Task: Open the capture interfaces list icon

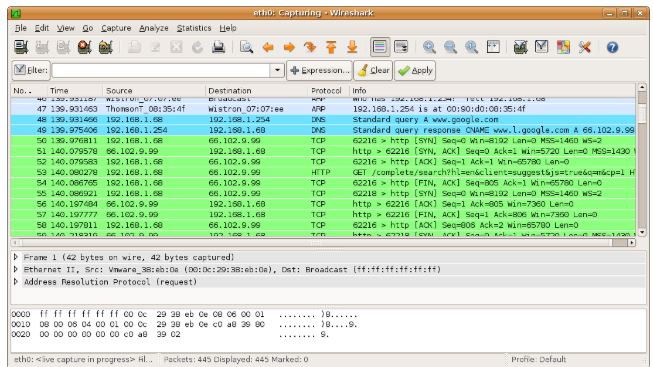Action: [21, 47]
